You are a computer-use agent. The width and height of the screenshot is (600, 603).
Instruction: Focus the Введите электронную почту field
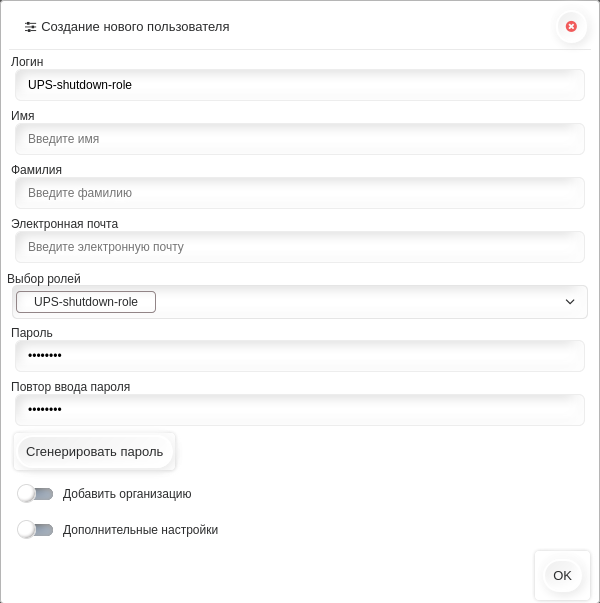coord(300,247)
